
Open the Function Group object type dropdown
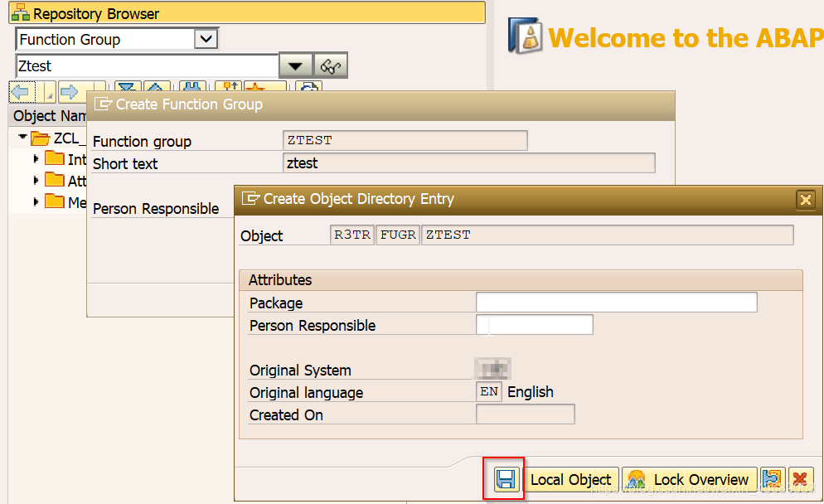206,39
